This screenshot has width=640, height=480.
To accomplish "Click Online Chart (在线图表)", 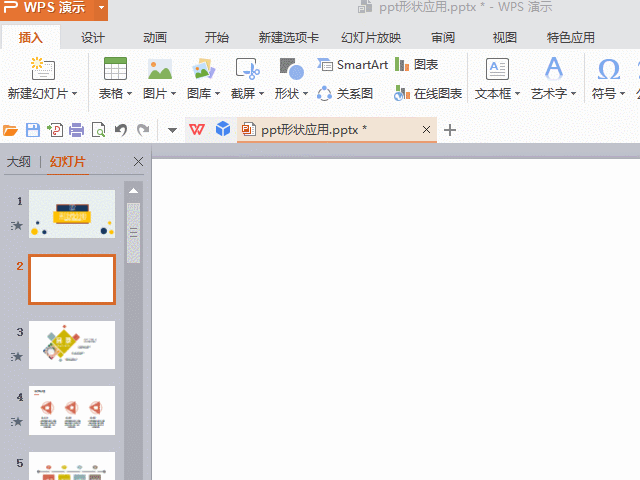I will tap(428, 93).
